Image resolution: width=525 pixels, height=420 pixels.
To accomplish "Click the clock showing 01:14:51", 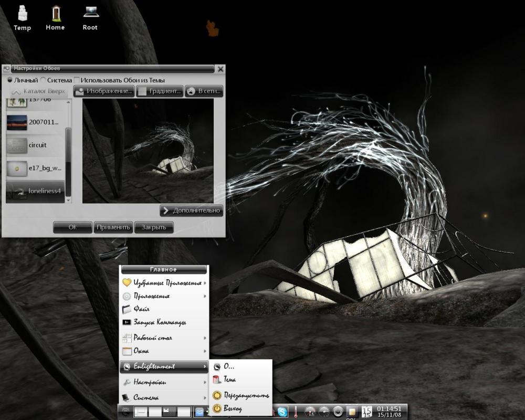I will click(389, 412).
